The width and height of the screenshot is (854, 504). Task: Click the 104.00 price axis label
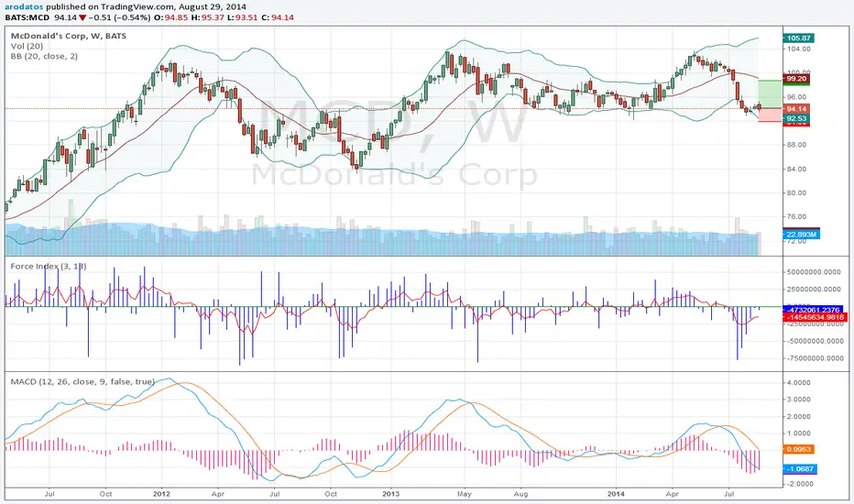[799, 49]
